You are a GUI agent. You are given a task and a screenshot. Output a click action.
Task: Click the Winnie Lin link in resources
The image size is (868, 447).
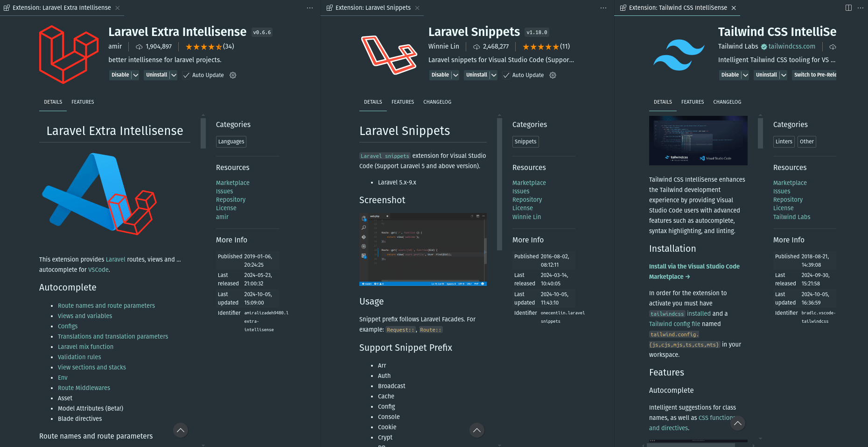[x=526, y=217]
